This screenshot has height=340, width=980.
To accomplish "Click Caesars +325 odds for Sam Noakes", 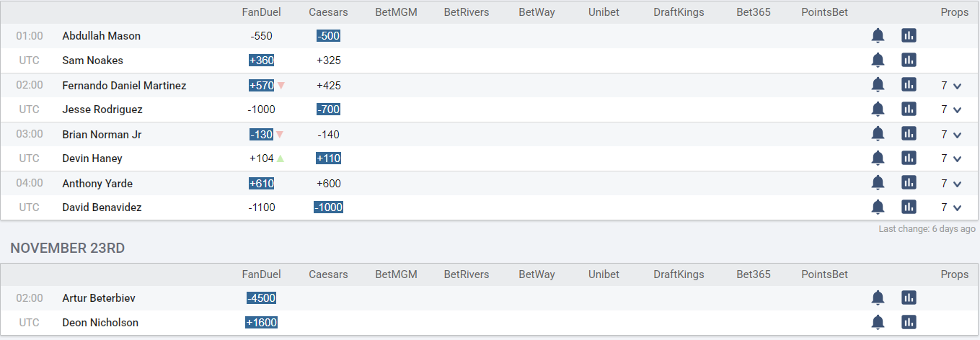I will (x=329, y=61).
